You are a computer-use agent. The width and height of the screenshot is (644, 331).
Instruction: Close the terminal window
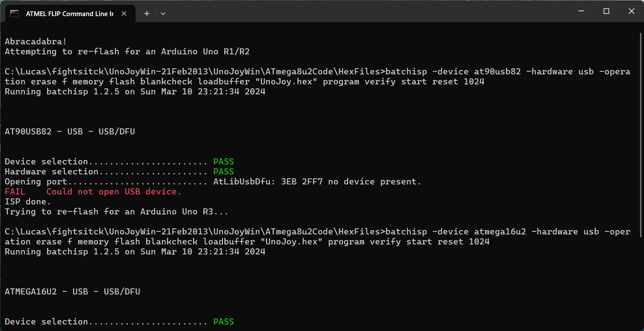631,11
